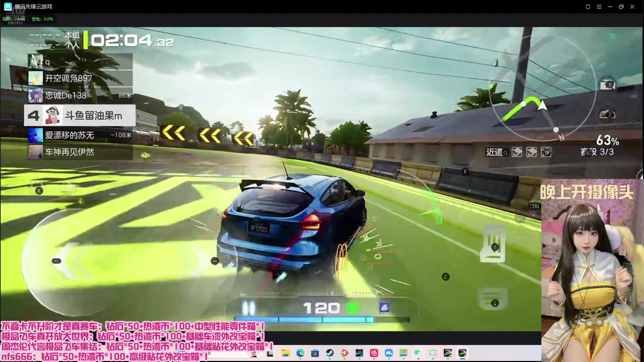Tap the CTRL drift key button
The height and width of the screenshot is (362, 644).
click(x=534, y=206)
